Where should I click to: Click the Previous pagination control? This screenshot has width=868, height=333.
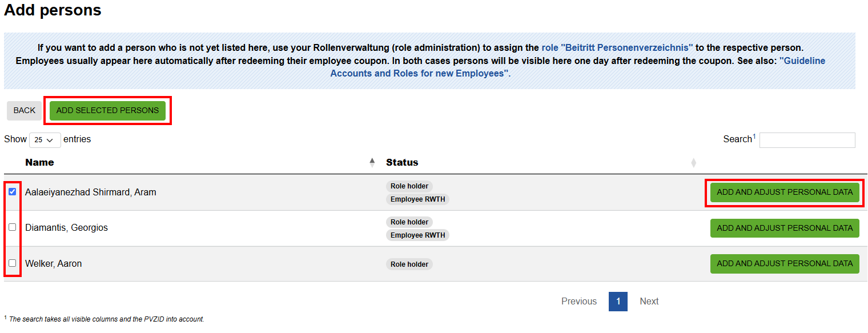pos(578,301)
